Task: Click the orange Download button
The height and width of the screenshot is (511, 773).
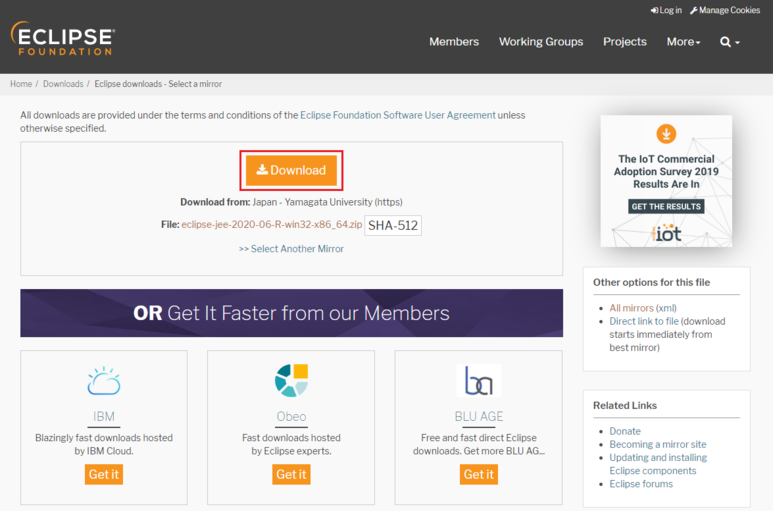Action: [291, 170]
